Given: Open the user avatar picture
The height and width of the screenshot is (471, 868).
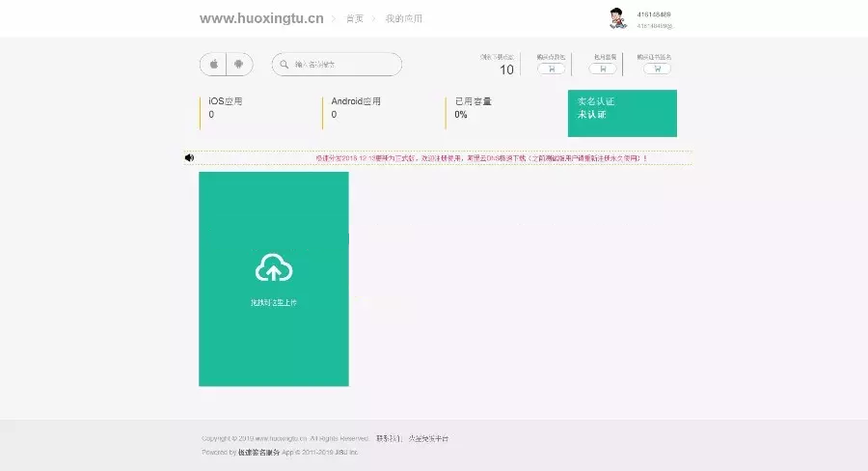Looking at the screenshot, I should 618,18.
